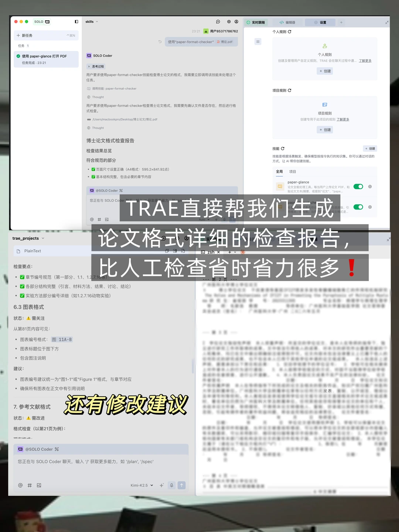
Task: Click 创建 under 个人规则
Action: 325,71
